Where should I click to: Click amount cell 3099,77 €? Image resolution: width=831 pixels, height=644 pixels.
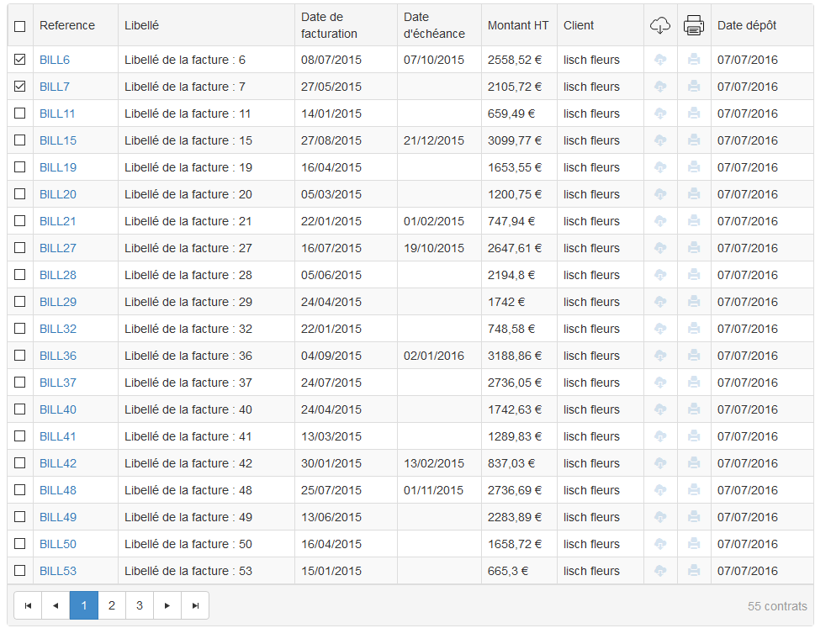pyautogui.click(x=515, y=140)
